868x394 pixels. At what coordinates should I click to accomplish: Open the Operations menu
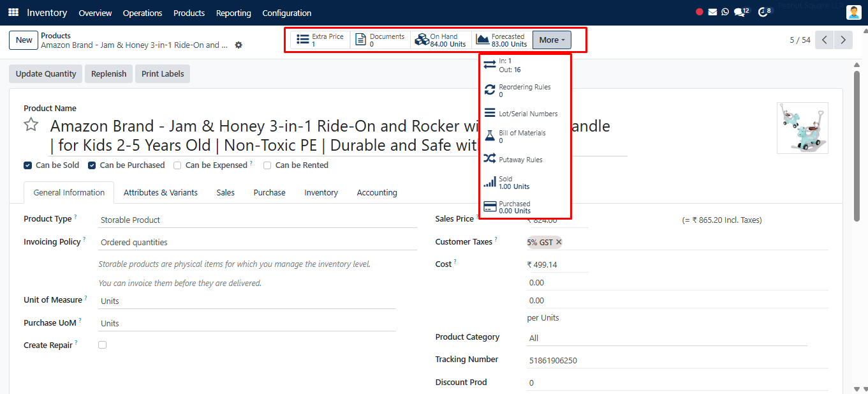142,13
